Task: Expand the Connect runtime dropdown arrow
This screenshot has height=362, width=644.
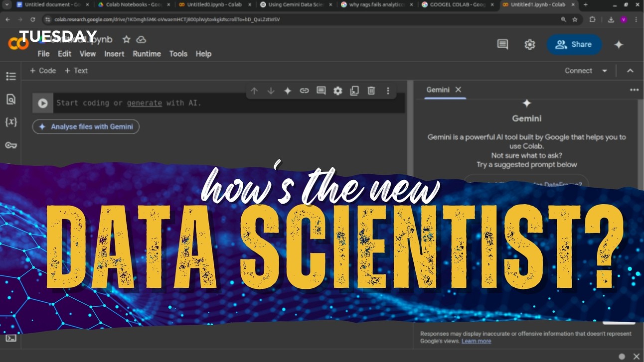Action: coord(605,71)
